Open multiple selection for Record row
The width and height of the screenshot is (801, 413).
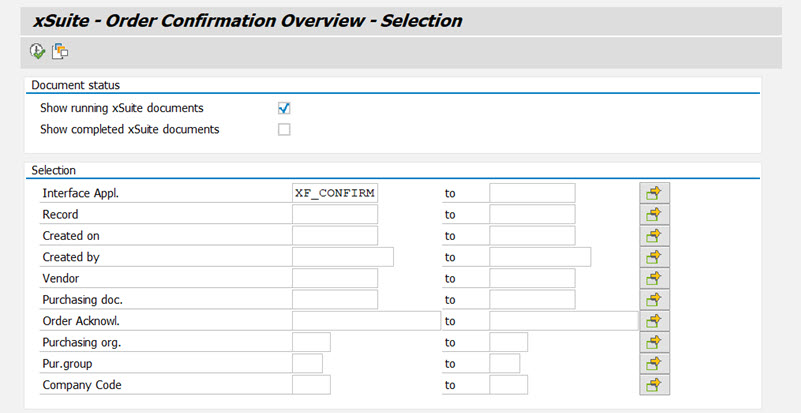[654, 214]
